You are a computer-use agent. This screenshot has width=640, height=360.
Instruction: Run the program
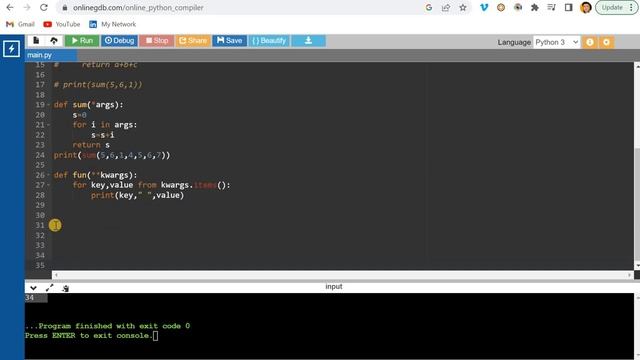click(82, 40)
